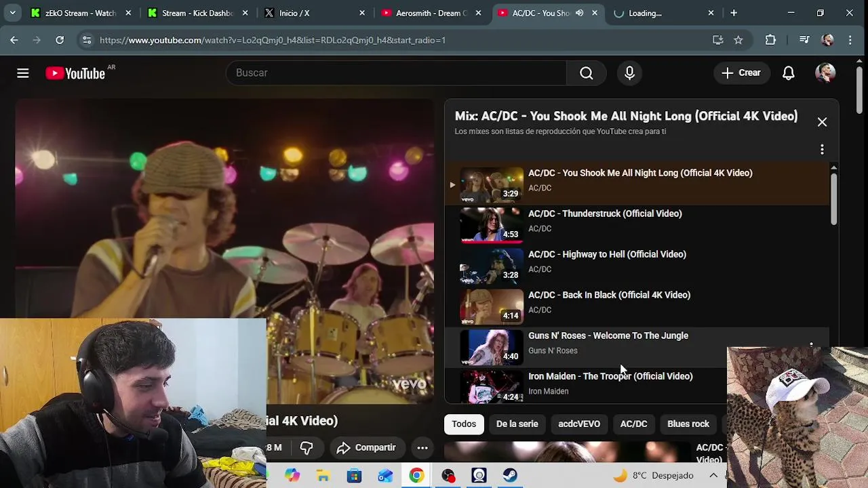Open Outlook from the taskbar
Screen dimensions: 868x488
click(x=385, y=476)
